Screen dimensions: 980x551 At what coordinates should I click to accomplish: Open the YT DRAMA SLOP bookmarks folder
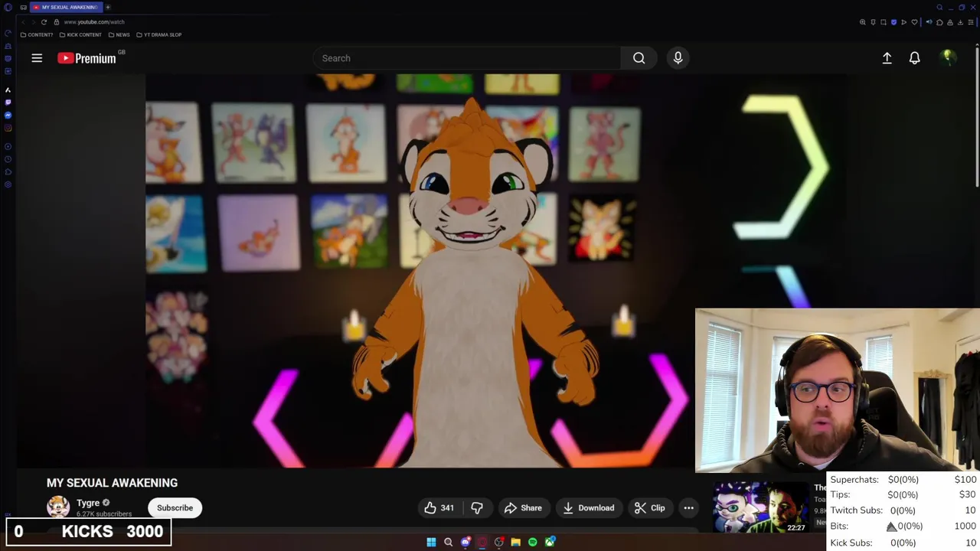[158, 34]
